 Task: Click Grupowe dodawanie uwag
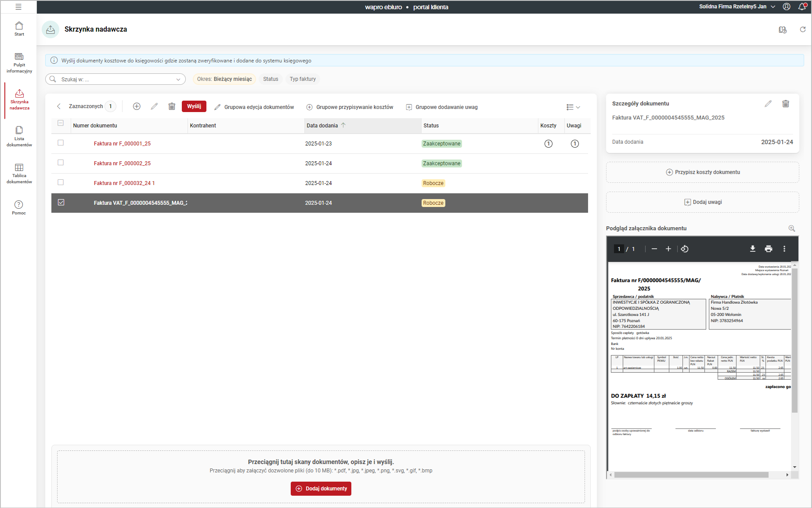click(x=442, y=107)
